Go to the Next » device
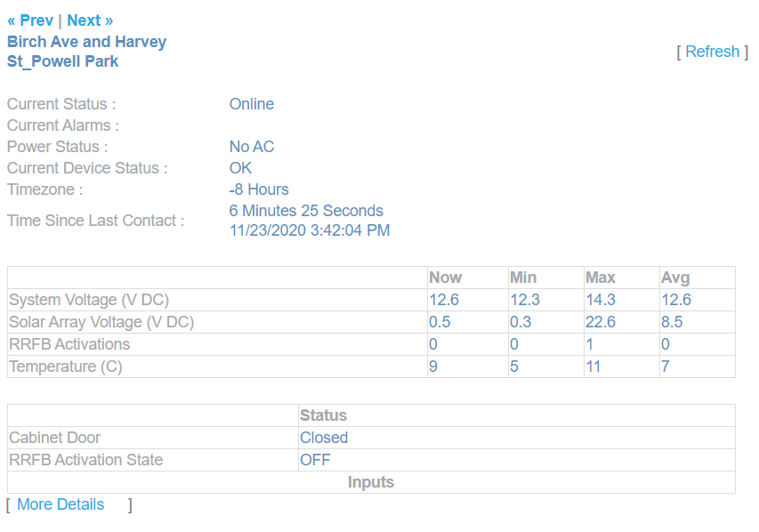 coord(90,20)
